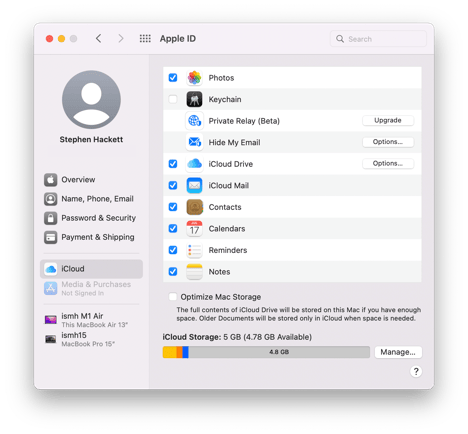Enable the Keychain checkbox
The height and width of the screenshot is (434, 468).
[173, 99]
